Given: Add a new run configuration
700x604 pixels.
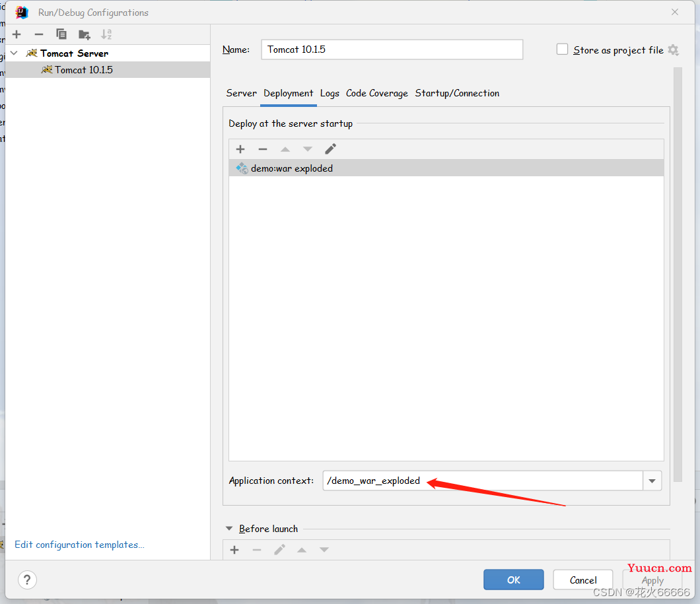Looking at the screenshot, I should [17, 34].
